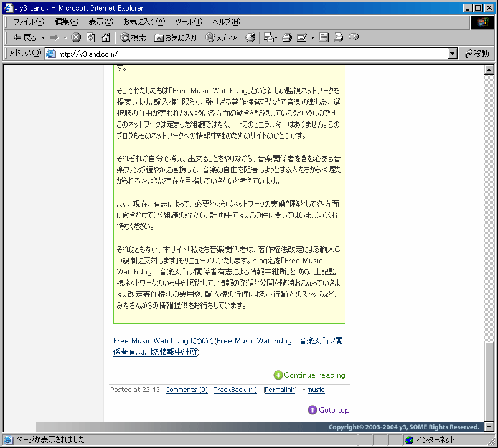498x448 pixels.
Task: Open the Comments (0) link
Action: click(186, 390)
